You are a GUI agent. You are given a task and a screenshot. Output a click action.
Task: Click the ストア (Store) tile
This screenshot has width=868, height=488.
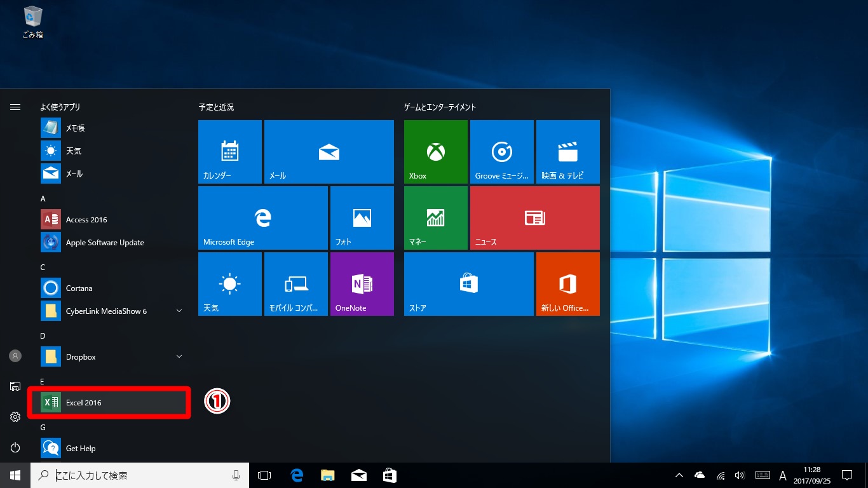point(469,284)
